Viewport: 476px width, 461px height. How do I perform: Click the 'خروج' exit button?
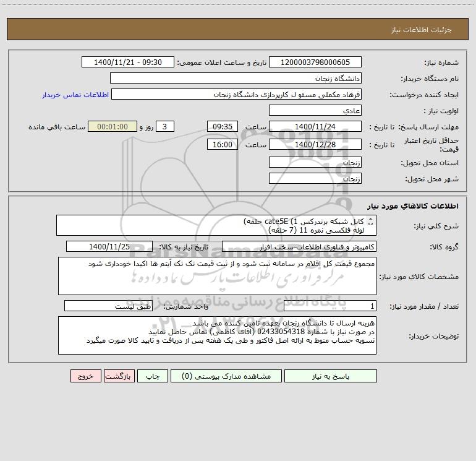click(85, 376)
